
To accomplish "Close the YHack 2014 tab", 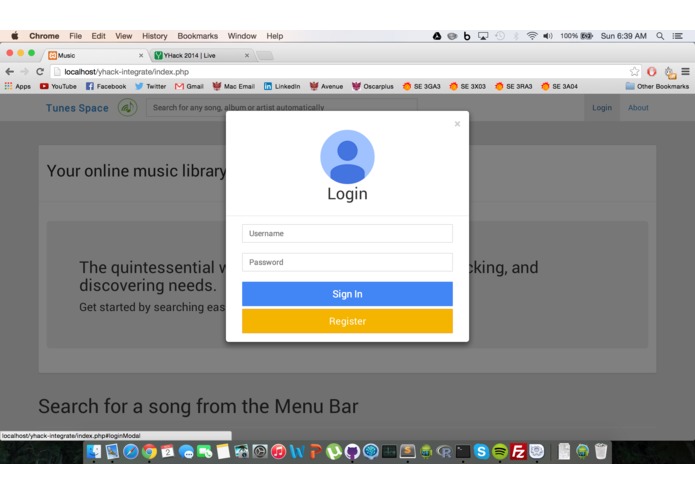I will coord(247,55).
